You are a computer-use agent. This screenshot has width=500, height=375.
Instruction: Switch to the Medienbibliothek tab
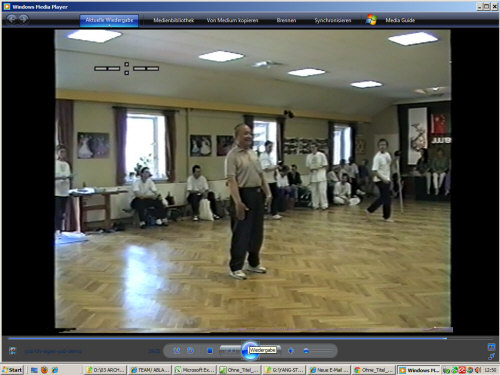point(173,20)
